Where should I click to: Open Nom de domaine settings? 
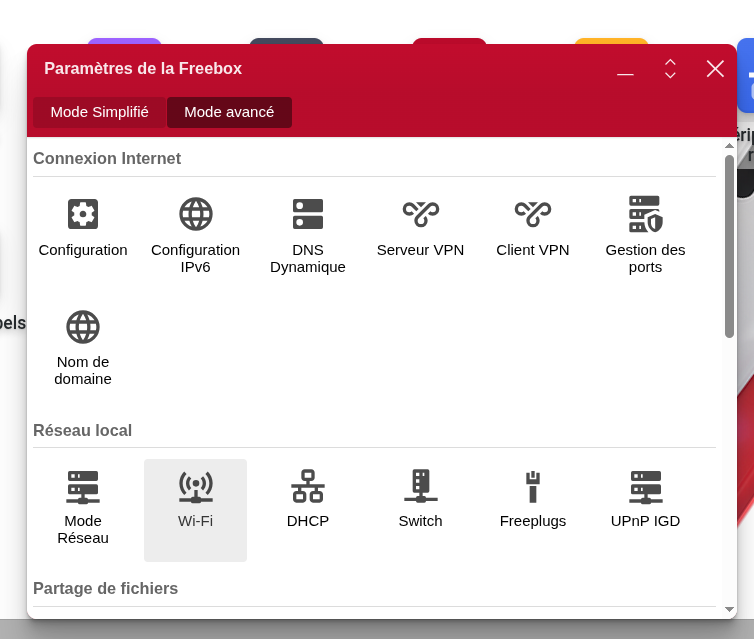[83, 327]
